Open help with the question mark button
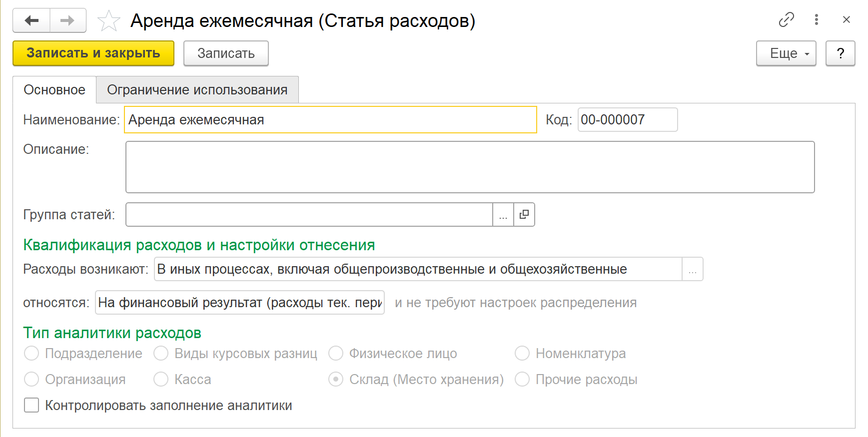Screen dimensions: 868x437 click(840, 53)
